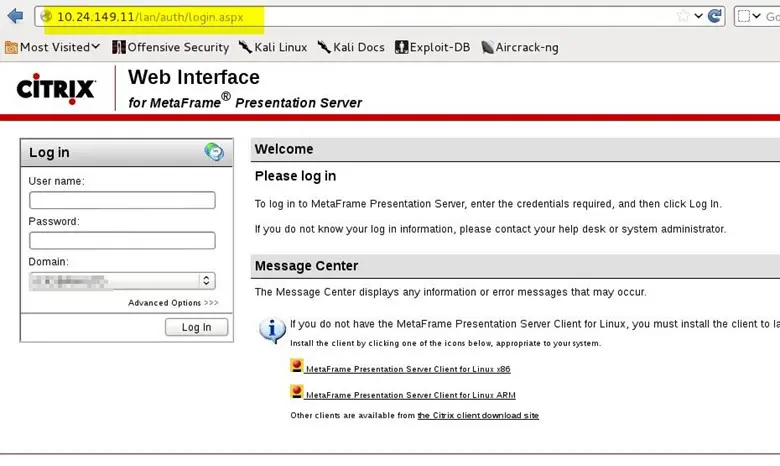The height and width of the screenshot is (466, 780).
Task: Follow the Citrix client download site link
Action: click(x=478, y=415)
